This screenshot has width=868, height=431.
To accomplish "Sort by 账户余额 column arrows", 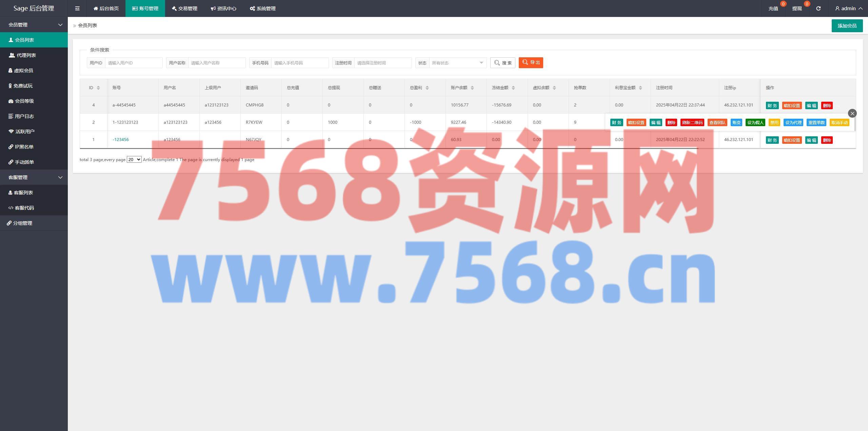I will tap(472, 88).
